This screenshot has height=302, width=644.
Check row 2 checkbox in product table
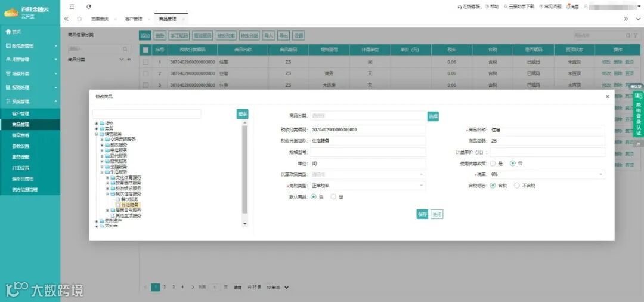(145, 73)
